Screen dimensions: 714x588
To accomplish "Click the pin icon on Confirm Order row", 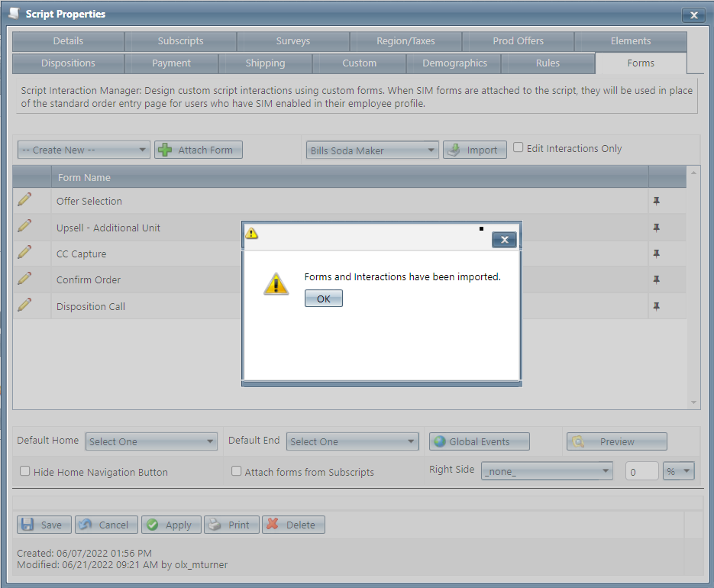I will pos(656,280).
